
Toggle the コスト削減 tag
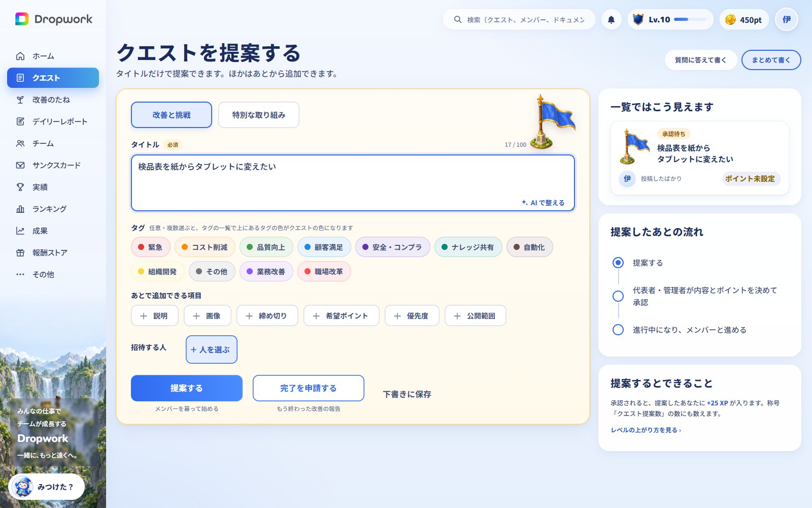tap(205, 247)
